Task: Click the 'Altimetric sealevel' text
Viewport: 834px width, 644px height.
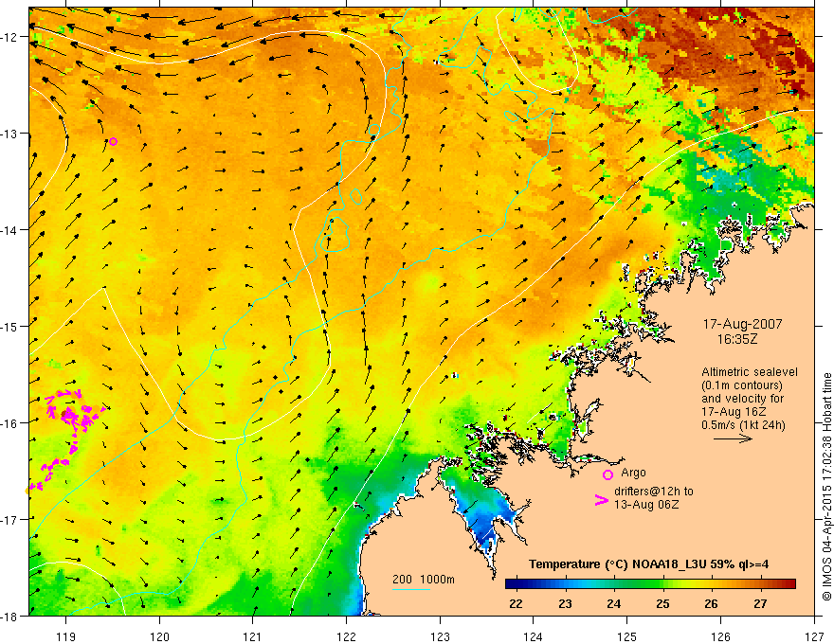Action: pyautogui.click(x=750, y=372)
